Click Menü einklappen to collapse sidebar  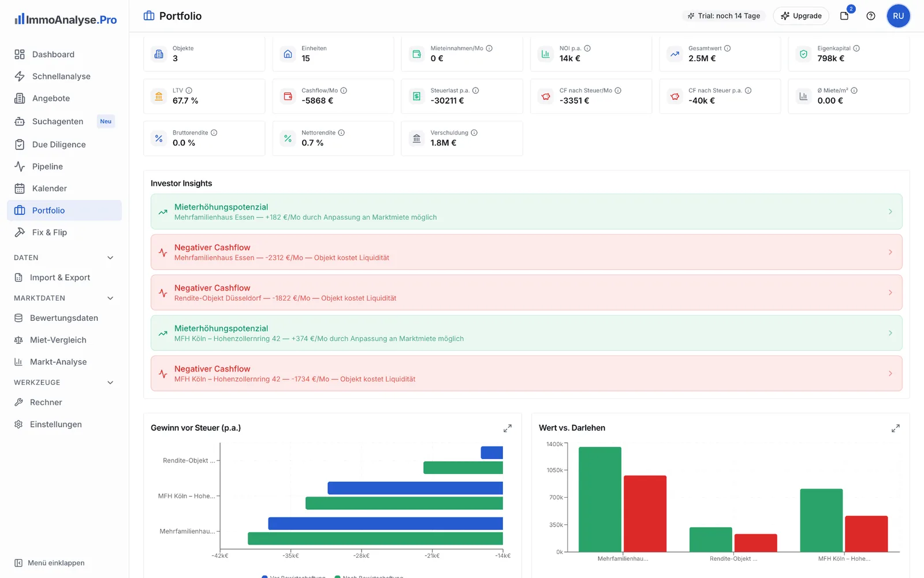tap(50, 563)
